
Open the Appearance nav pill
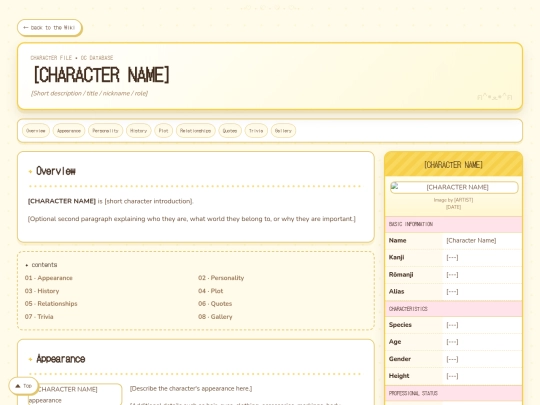coord(69,131)
